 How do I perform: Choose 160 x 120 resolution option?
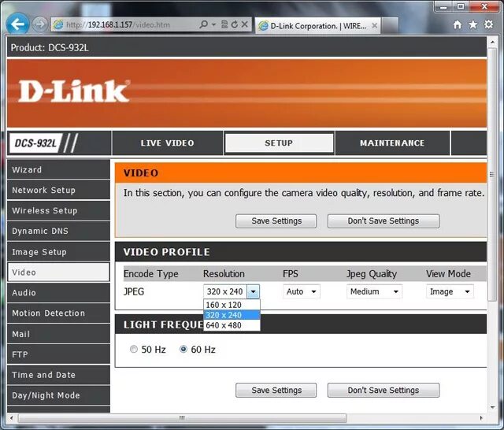coord(232,305)
